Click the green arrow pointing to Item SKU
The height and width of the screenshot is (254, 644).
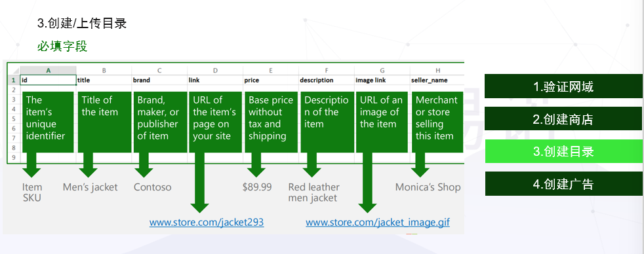point(31,165)
